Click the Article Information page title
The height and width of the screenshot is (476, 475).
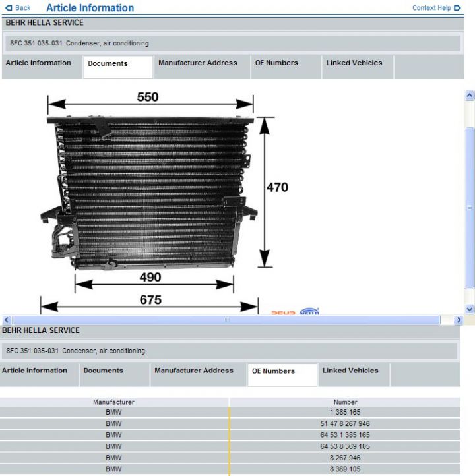(x=90, y=8)
